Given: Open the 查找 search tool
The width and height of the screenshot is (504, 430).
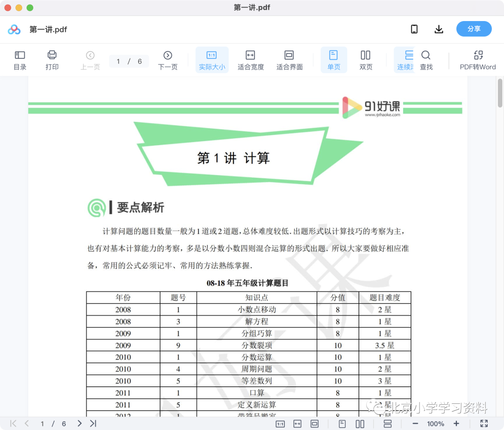Looking at the screenshot, I should pyautogui.click(x=426, y=60).
